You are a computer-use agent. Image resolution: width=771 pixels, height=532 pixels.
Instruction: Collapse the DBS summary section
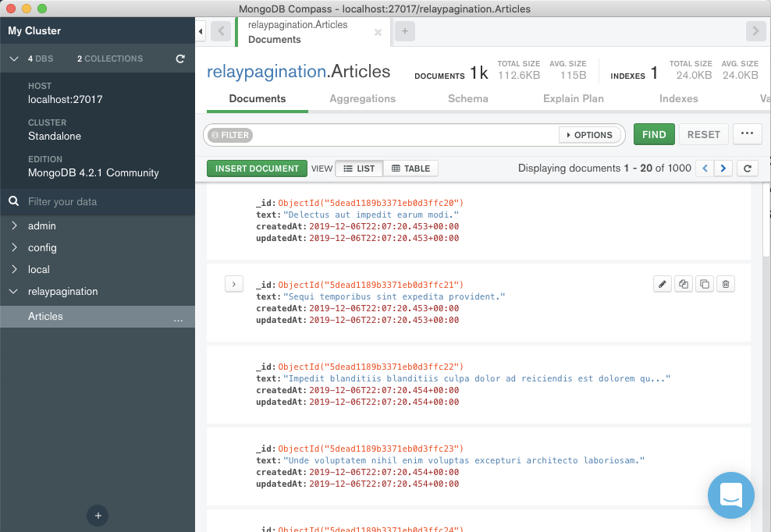[x=14, y=59]
